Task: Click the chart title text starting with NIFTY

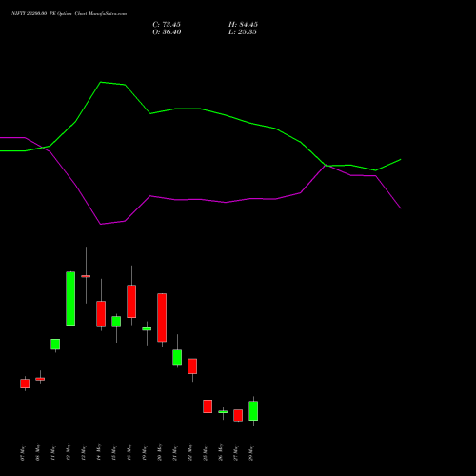Action: (x=69, y=14)
